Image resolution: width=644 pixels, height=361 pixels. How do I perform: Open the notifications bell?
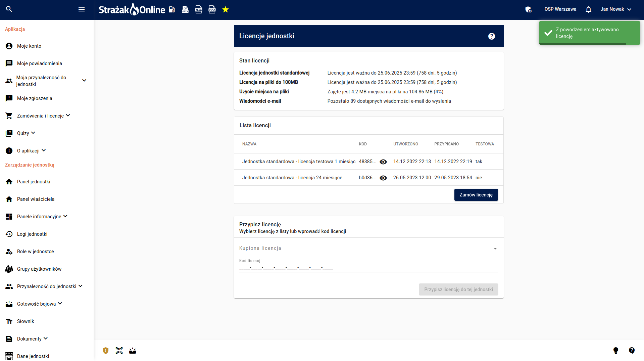[x=588, y=9]
